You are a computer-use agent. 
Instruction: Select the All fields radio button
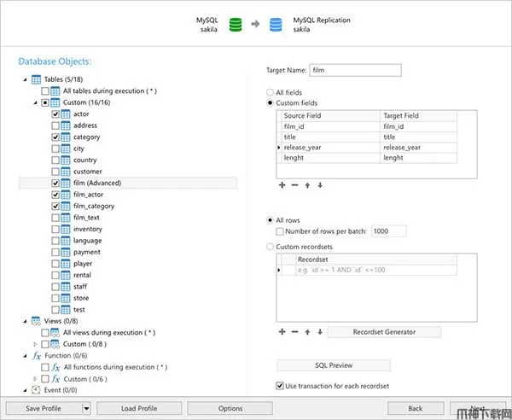271,92
